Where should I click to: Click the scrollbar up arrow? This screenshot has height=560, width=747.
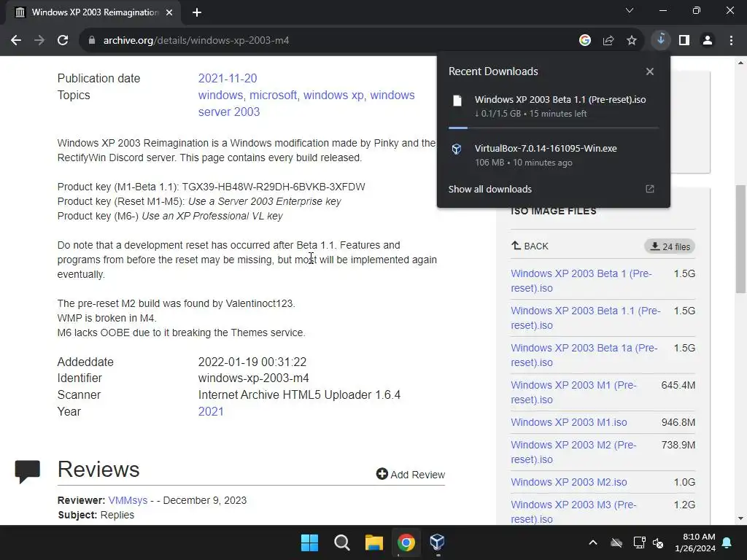coord(741,63)
